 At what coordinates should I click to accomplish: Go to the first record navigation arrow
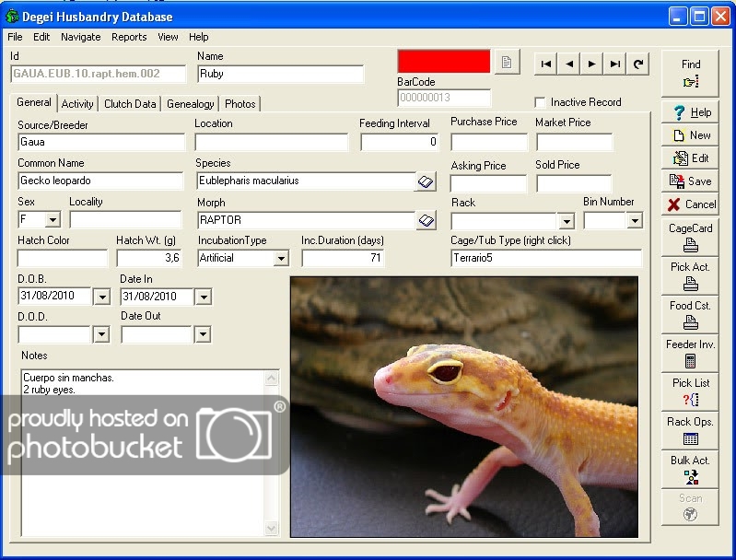(x=546, y=64)
